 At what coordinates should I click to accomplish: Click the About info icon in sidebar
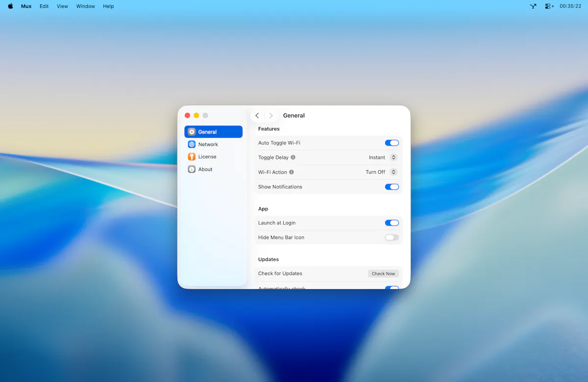click(192, 169)
